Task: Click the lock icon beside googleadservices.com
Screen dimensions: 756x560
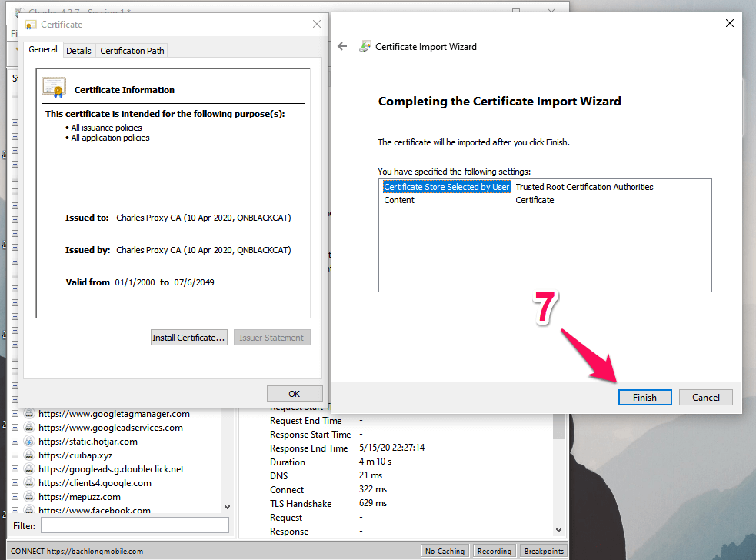Action: click(x=29, y=428)
